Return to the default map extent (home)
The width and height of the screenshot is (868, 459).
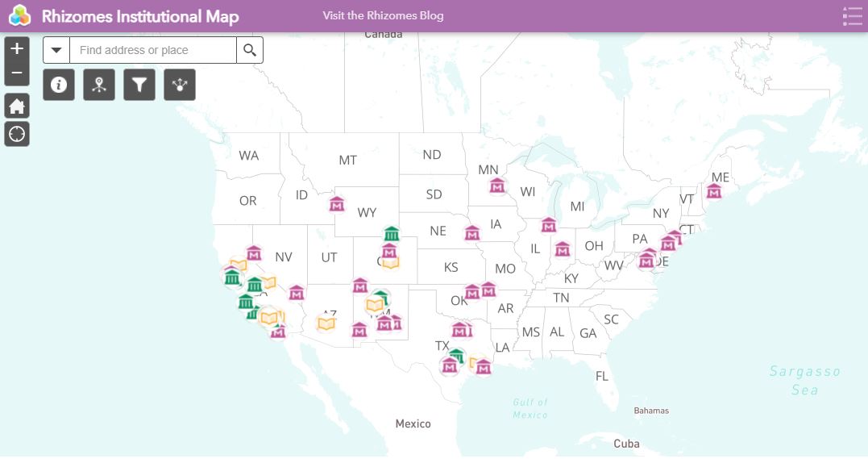pyautogui.click(x=17, y=106)
